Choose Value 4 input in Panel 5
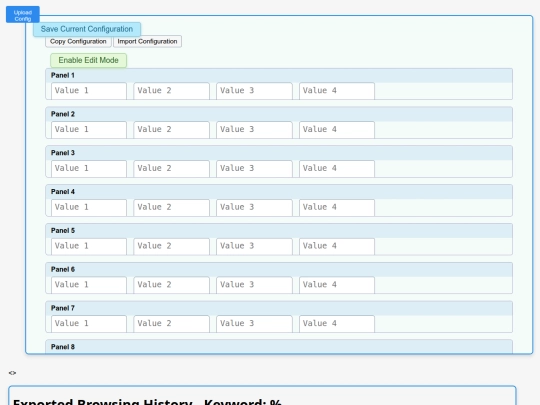 click(337, 247)
